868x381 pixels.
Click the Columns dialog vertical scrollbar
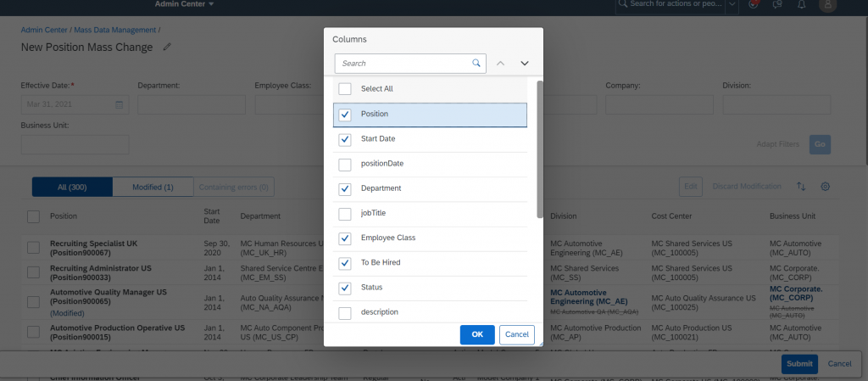[x=540, y=149]
